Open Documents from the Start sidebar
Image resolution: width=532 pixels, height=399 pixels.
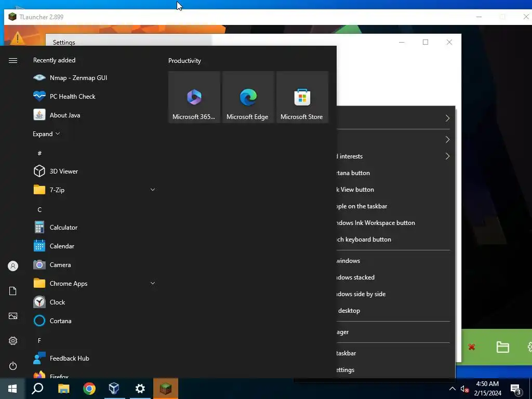point(13,291)
